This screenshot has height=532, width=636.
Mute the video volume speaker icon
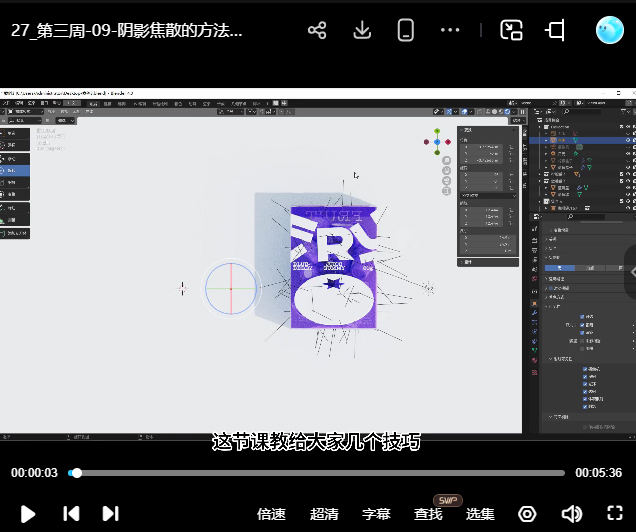click(x=572, y=513)
